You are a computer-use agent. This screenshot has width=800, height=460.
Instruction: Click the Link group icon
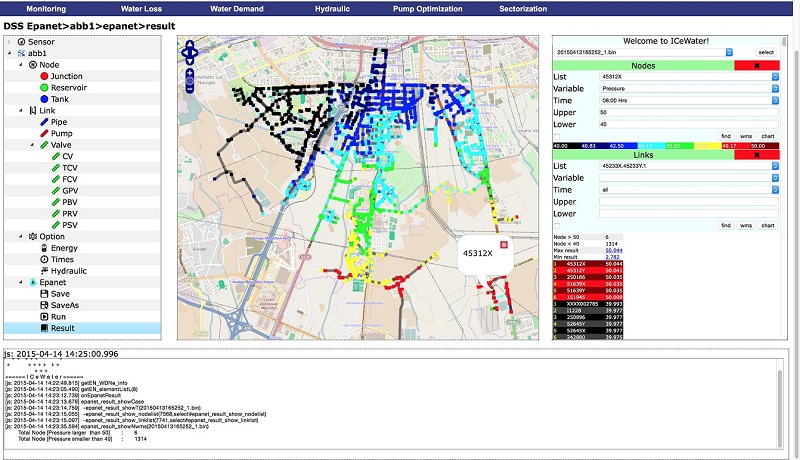tap(33, 111)
